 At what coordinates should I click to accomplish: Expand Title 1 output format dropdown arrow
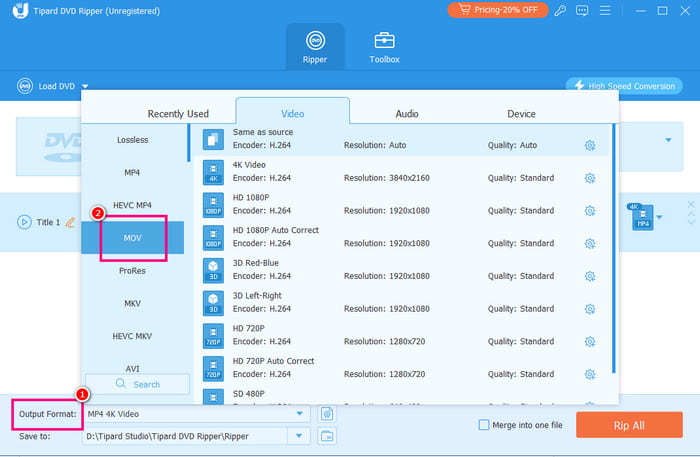[660, 217]
